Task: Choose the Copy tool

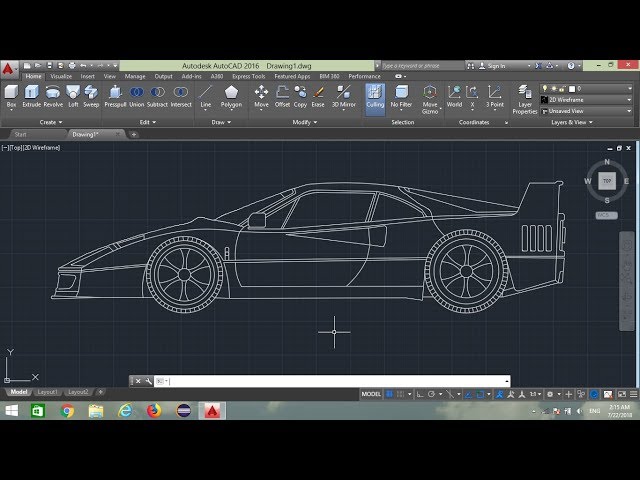Action: click(x=300, y=96)
